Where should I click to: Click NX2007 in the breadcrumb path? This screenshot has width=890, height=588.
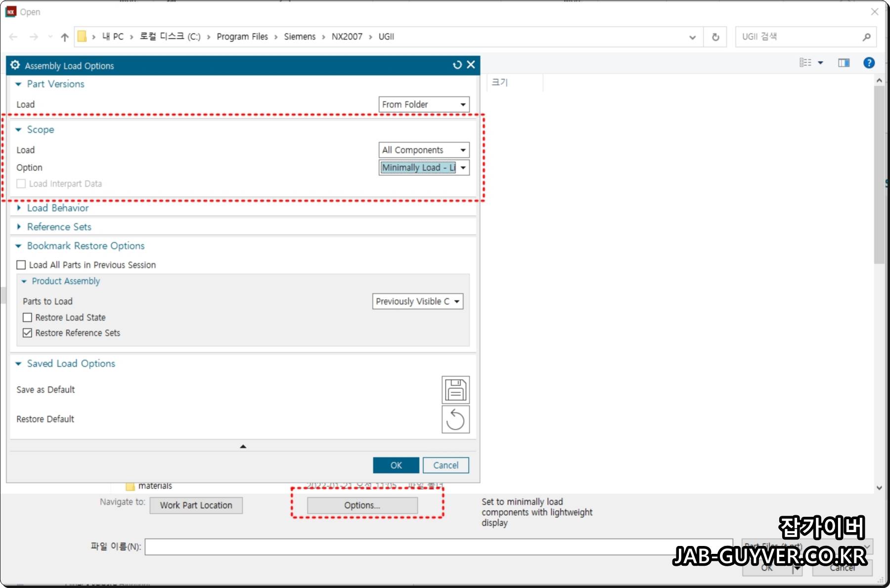(347, 37)
